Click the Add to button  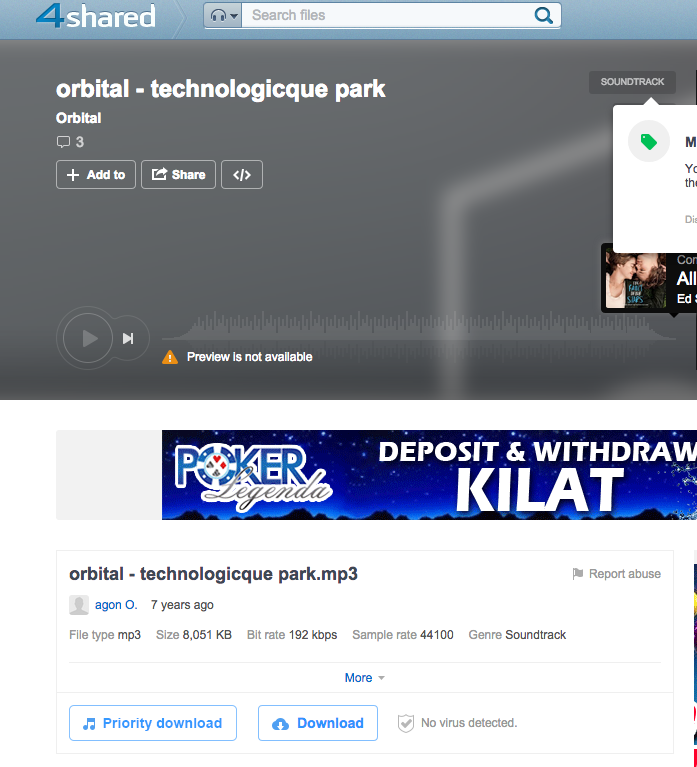(x=96, y=175)
